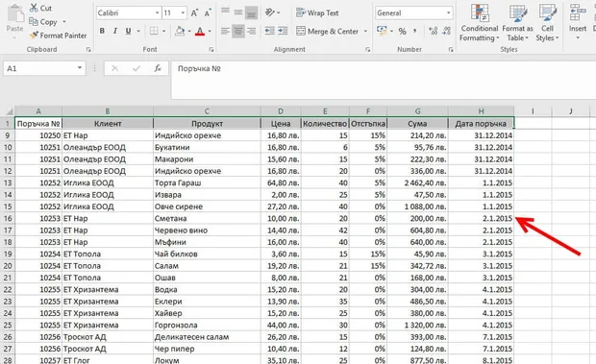The width and height of the screenshot is (596, 364).
Task: Center text horizontally
Action: [238, 31]
